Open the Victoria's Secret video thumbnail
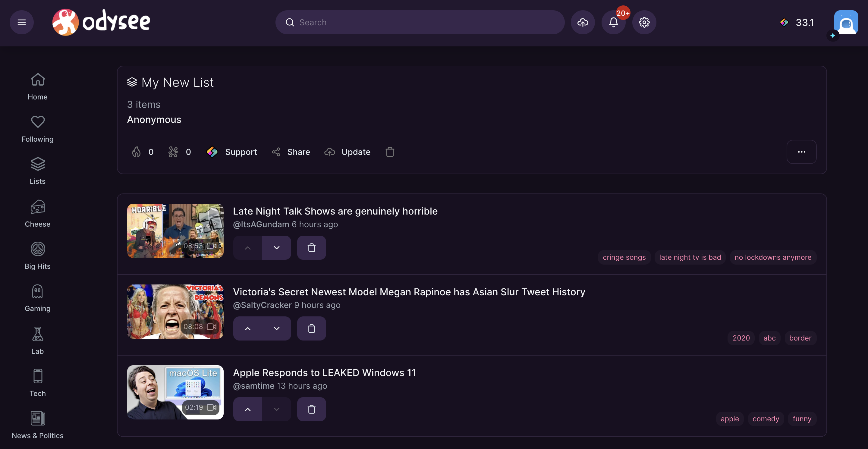The height and width of the screenshot is (449, 868). pos(175,312)
